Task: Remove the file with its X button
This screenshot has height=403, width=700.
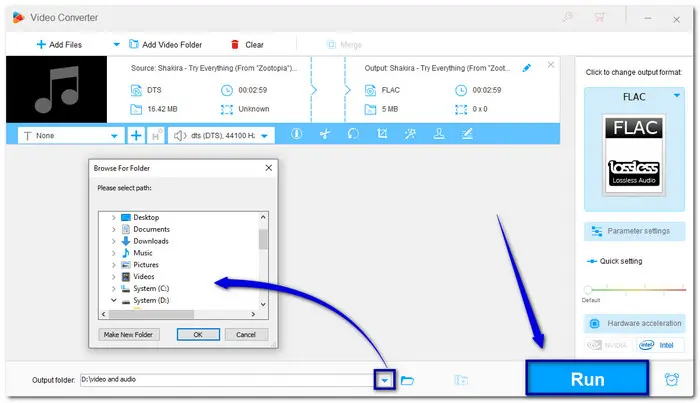Action: click(x=551, y=65)
